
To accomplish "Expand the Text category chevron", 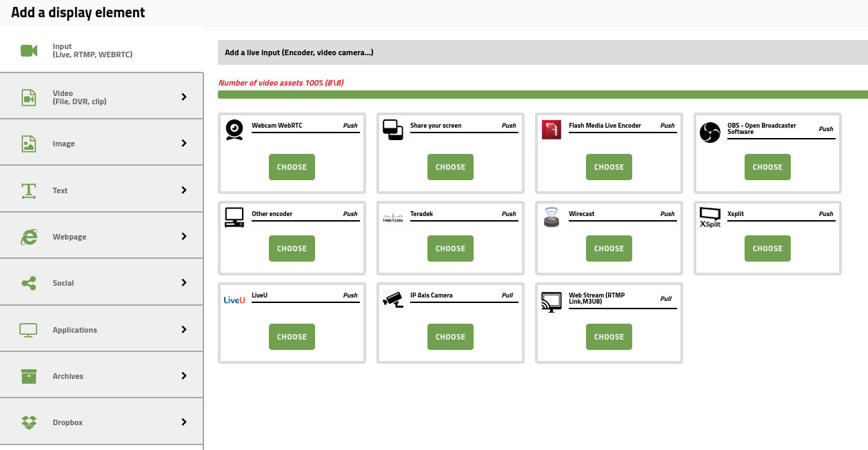I will (x=184, y=190).
